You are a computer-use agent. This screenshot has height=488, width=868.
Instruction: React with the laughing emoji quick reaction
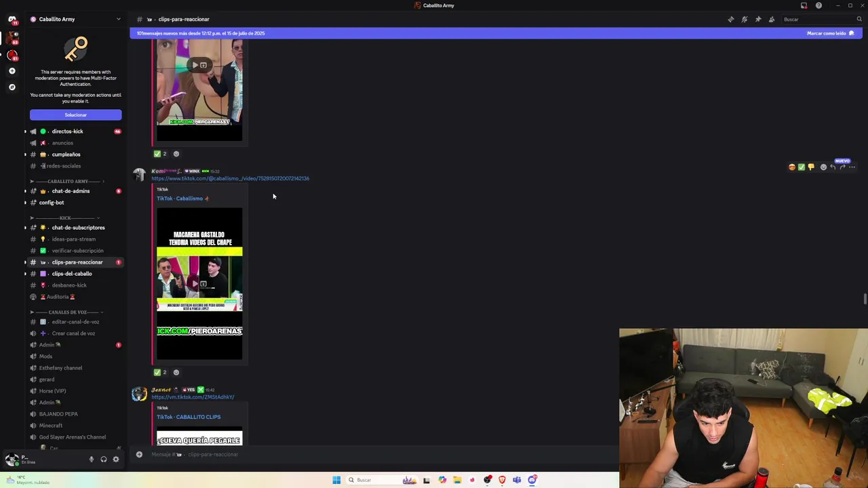[x=791, y=167]
